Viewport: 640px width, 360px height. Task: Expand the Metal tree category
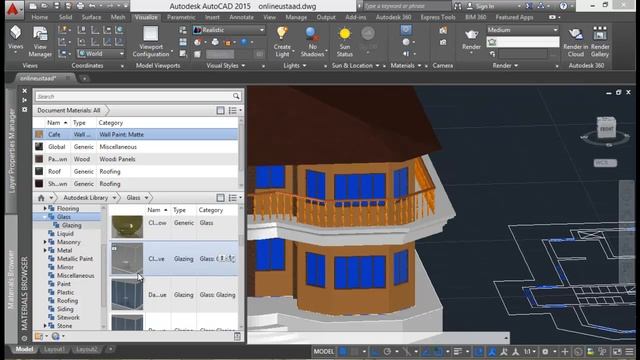click(45, 250)
